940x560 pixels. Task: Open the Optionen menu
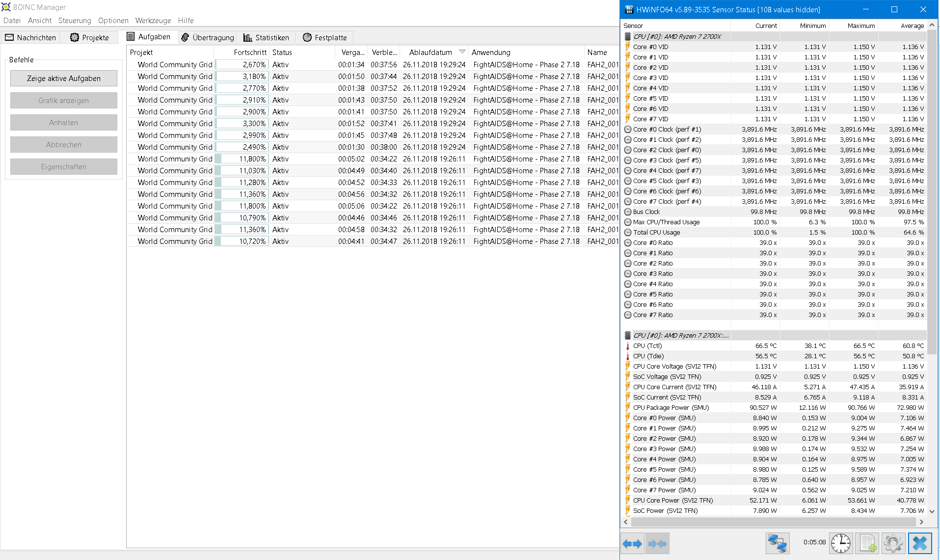pos(113,21)
